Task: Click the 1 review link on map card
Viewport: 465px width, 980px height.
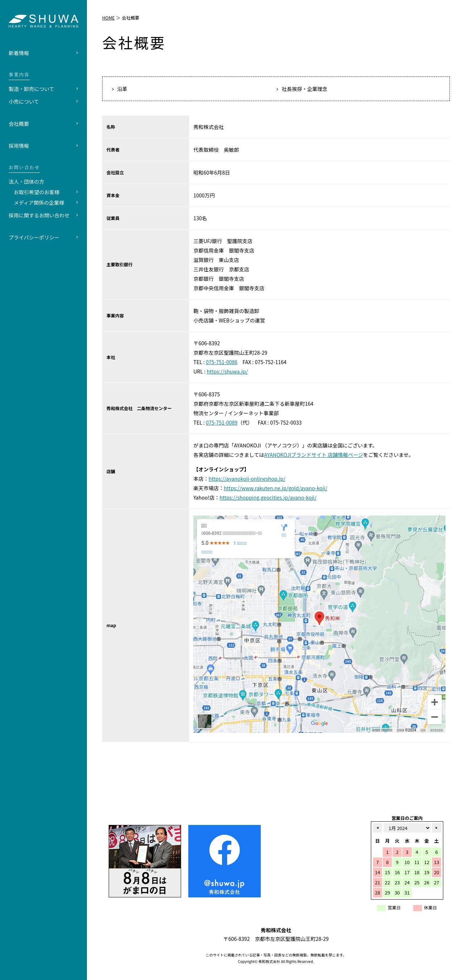Action: click(240, 543)
